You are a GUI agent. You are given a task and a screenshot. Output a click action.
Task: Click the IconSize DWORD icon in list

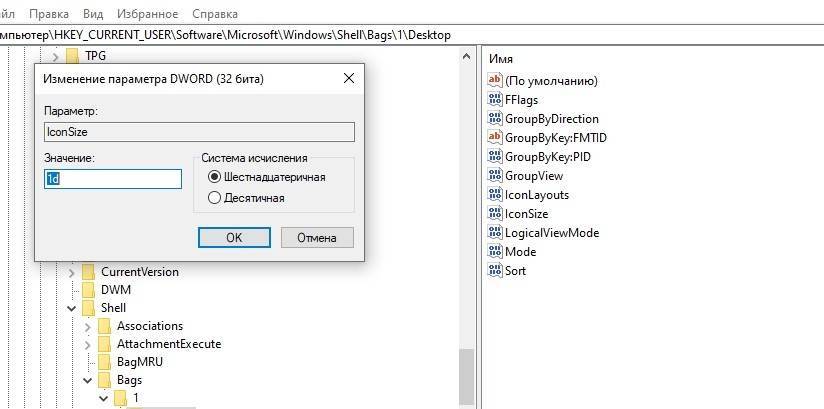point(495,213)
